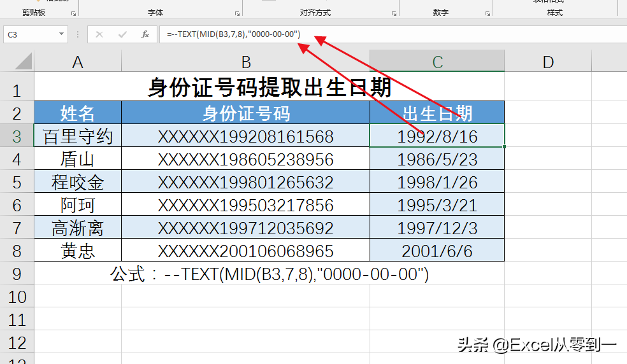Click the 身份证号码 header cell
The height and width of the screenshot is (364, 627).
point(245,113)
